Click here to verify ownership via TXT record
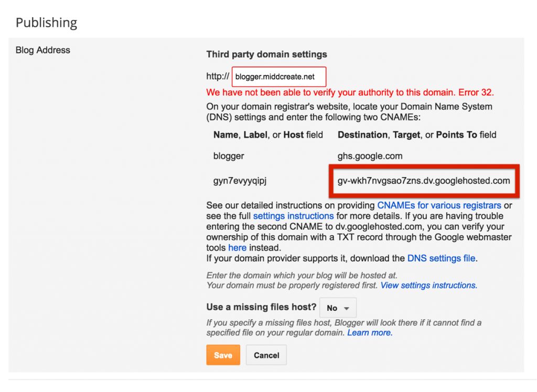This screenshot has width=537, height=392. [x=237, y=247]
